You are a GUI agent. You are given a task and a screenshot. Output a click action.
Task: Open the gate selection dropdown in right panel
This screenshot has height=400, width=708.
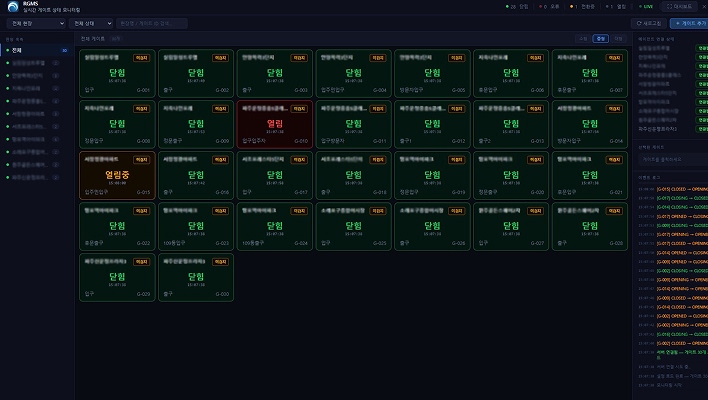673,159
